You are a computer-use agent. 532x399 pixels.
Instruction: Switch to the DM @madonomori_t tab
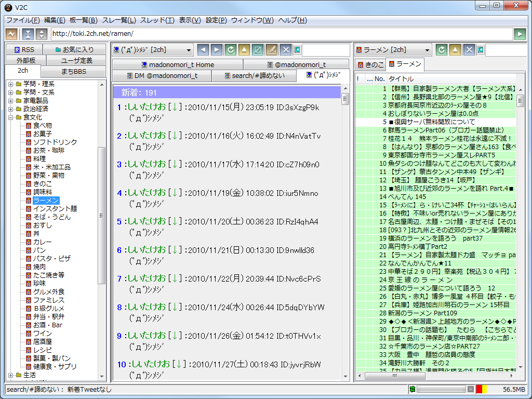click(x=162, y=76)
